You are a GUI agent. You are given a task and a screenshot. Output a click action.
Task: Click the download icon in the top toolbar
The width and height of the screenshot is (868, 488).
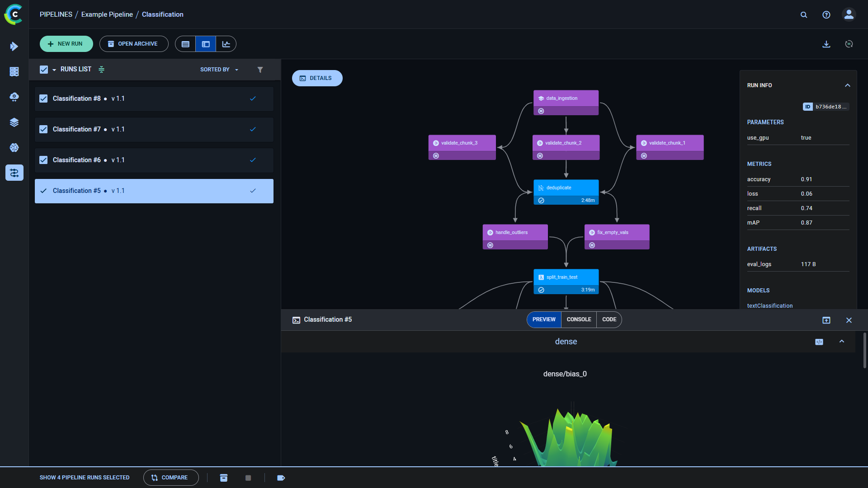coord(826,44)
